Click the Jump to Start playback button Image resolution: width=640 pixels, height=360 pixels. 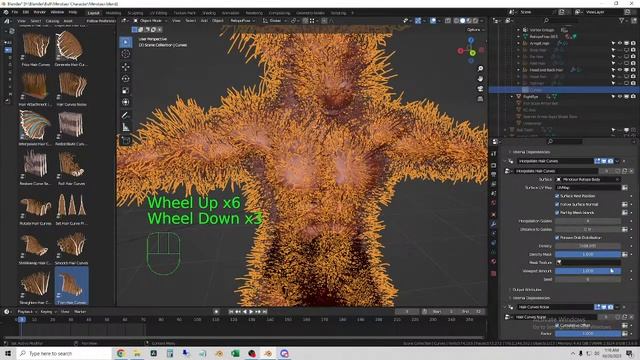click(x=231, y=311)
